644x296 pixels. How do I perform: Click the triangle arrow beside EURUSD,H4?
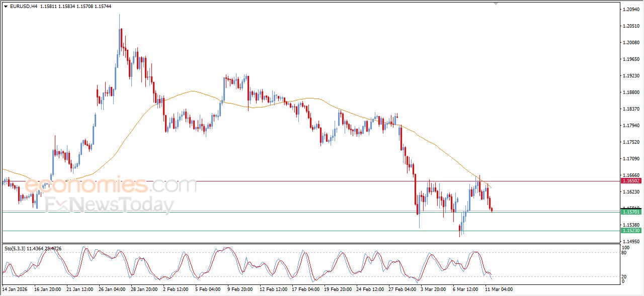(6, 7)
